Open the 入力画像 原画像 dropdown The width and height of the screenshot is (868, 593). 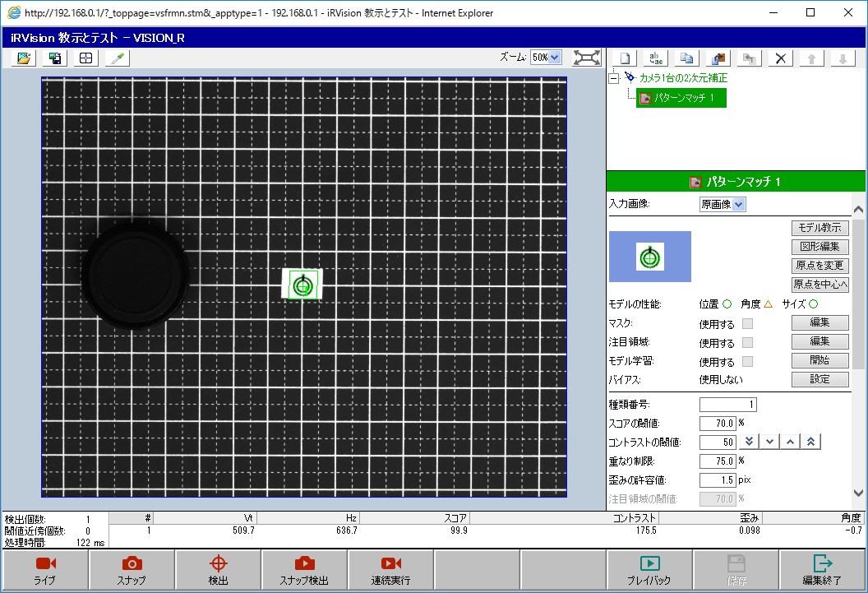point(723,204)
